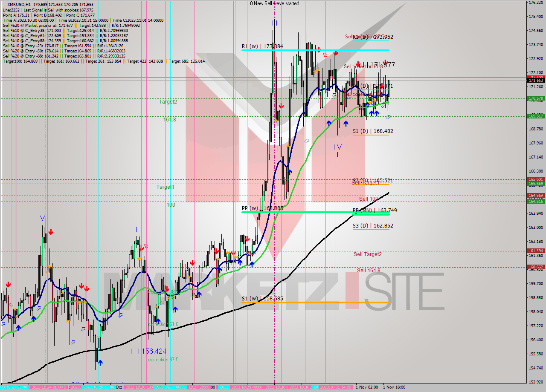This screenshot has height=392, width=546.
Task: Select the green 'Target1' label
Action: click(x=165, y=187)
